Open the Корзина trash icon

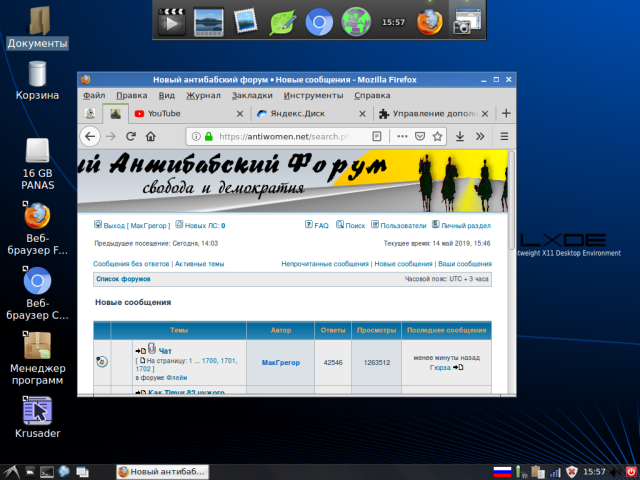(x=37, y=81)
